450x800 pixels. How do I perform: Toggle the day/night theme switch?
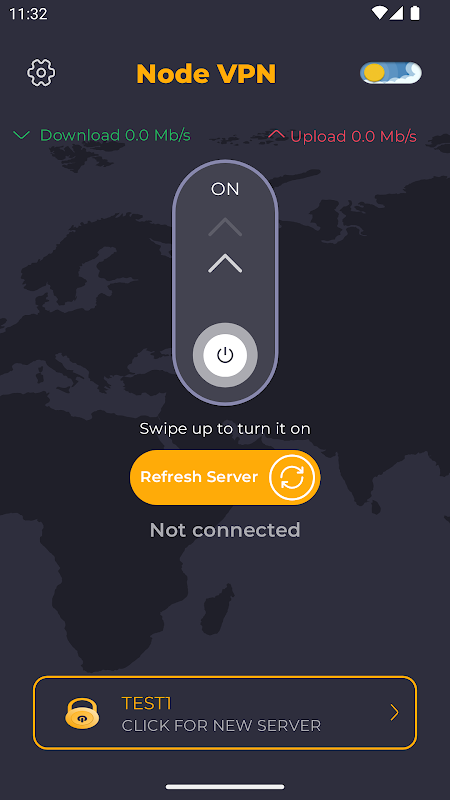tap(391, 72)
